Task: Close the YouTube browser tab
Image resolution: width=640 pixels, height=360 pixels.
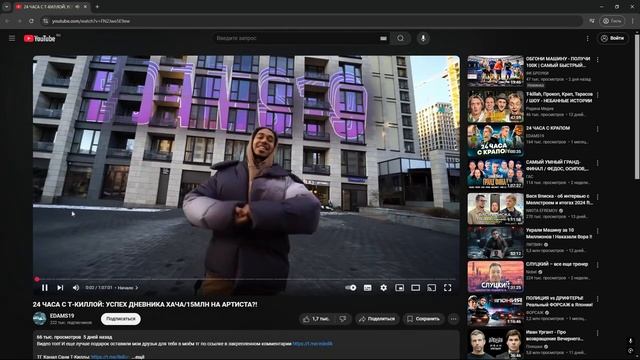Action: (x=85, y=7)
